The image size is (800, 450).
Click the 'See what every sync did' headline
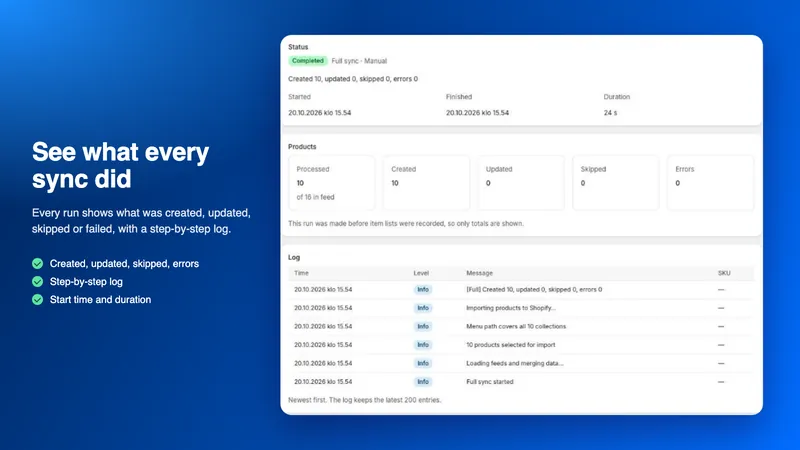coord(120,165)
